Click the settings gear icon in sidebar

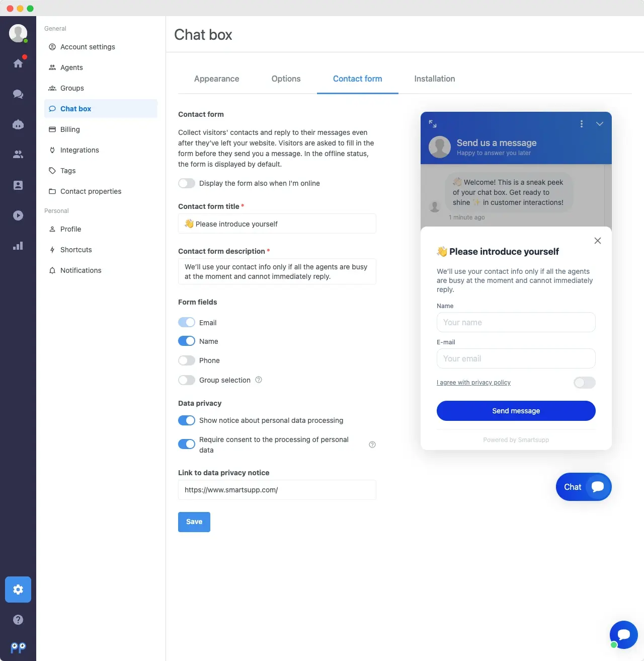18,590
